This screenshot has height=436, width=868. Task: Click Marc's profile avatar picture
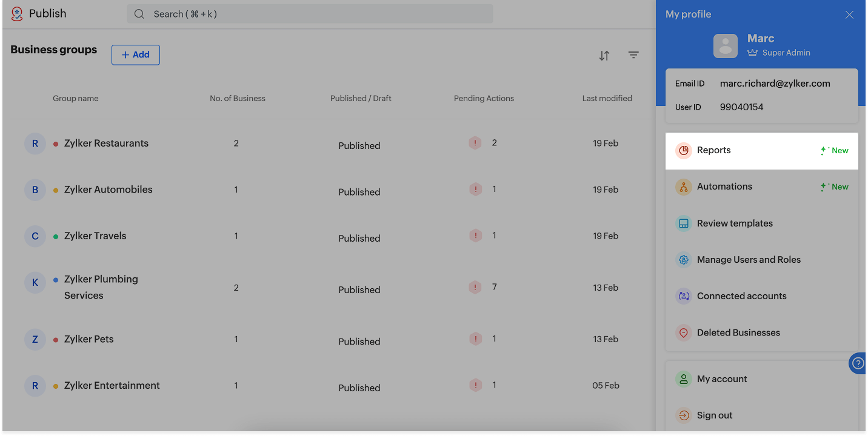point(726,46)
